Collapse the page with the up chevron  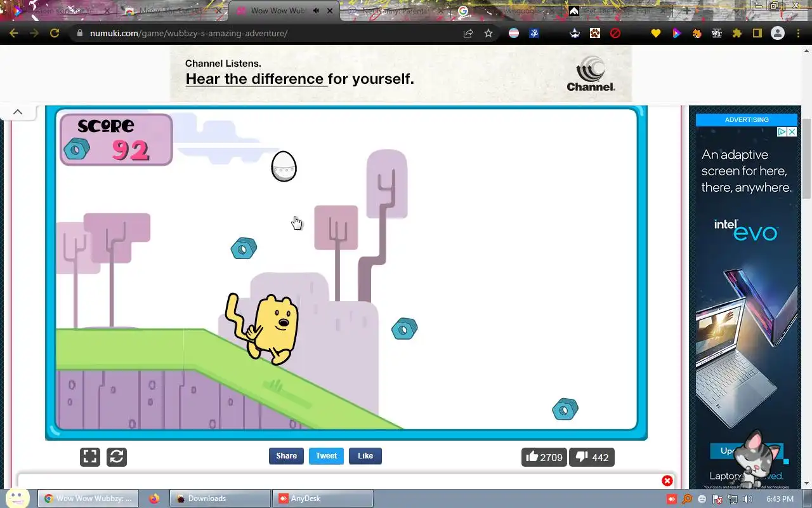(18, 112)
